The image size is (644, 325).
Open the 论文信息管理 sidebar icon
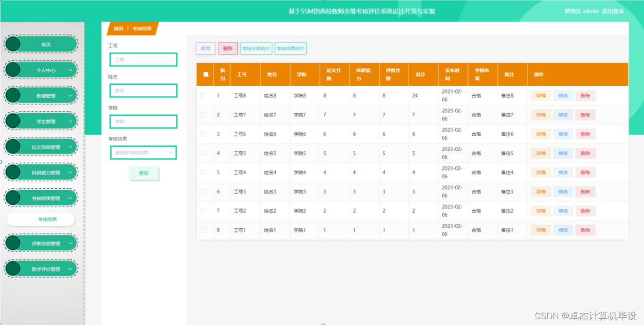point(13,146)
